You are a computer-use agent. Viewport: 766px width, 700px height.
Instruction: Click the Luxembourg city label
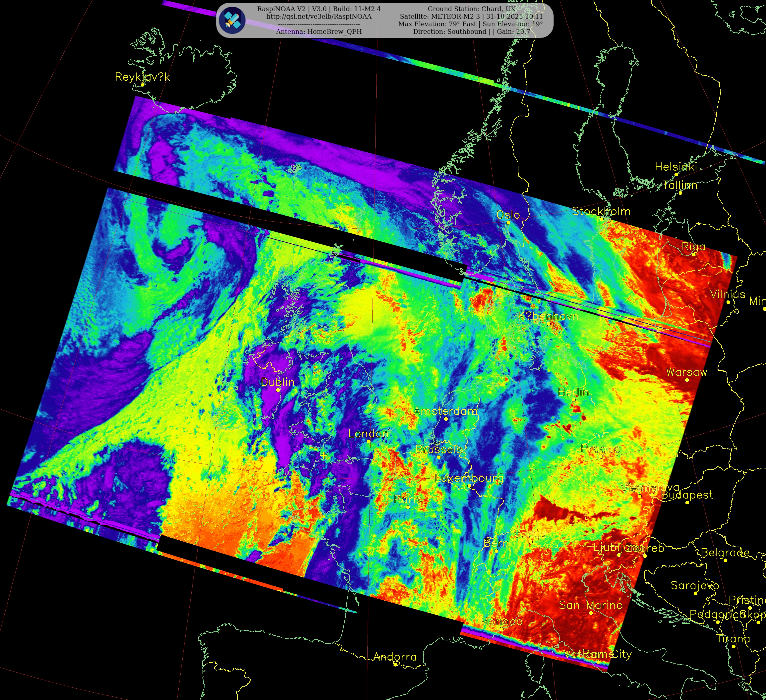pyautogui.click(x=469, y=478)
